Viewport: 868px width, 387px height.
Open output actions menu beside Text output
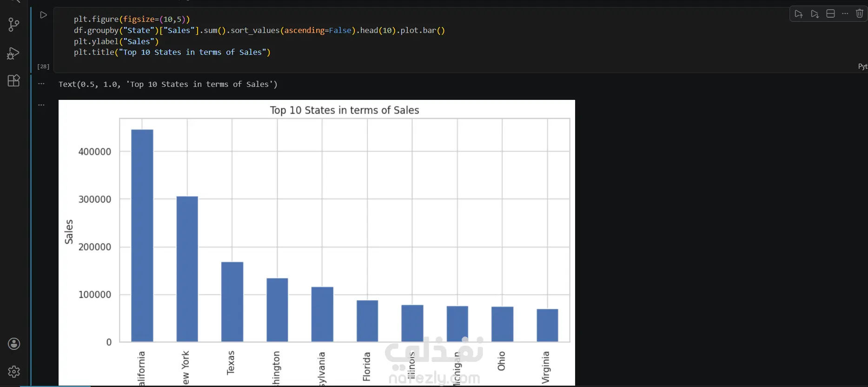[x=41, y=84]
